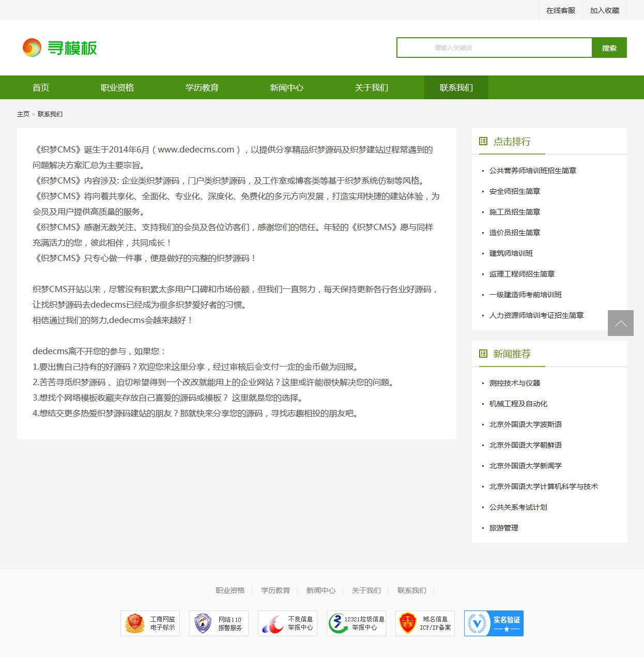This screenshot has width=644, height=657.
Task: Click the green 搜索 button
Action: 609,48
